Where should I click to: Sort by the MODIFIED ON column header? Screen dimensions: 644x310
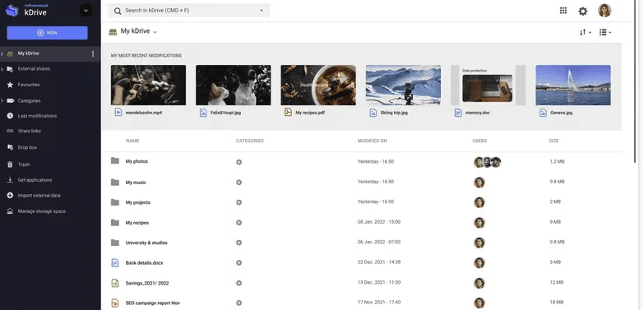point(372,141)
